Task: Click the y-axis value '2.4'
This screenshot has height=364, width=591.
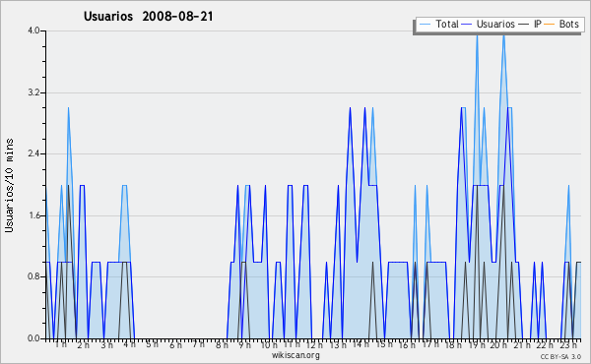Action: point(33,153)
